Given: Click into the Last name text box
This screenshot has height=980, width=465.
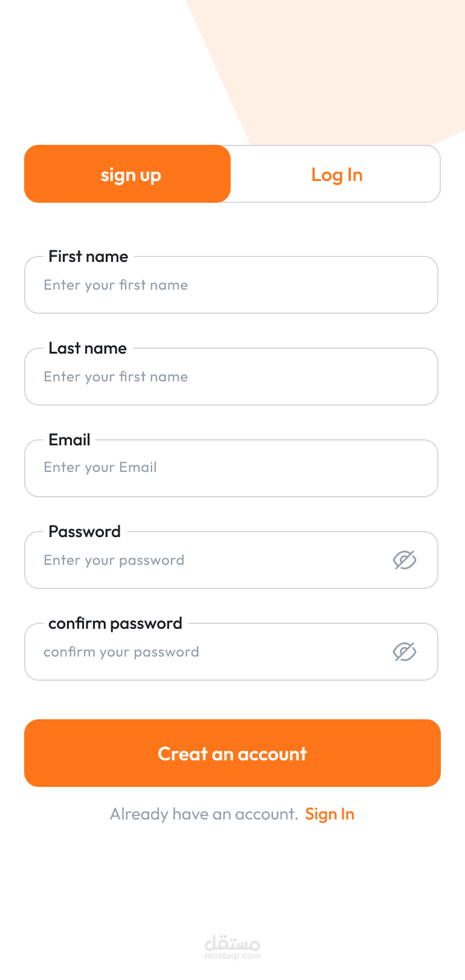Looking at the screenshot, I should point(231,377).
